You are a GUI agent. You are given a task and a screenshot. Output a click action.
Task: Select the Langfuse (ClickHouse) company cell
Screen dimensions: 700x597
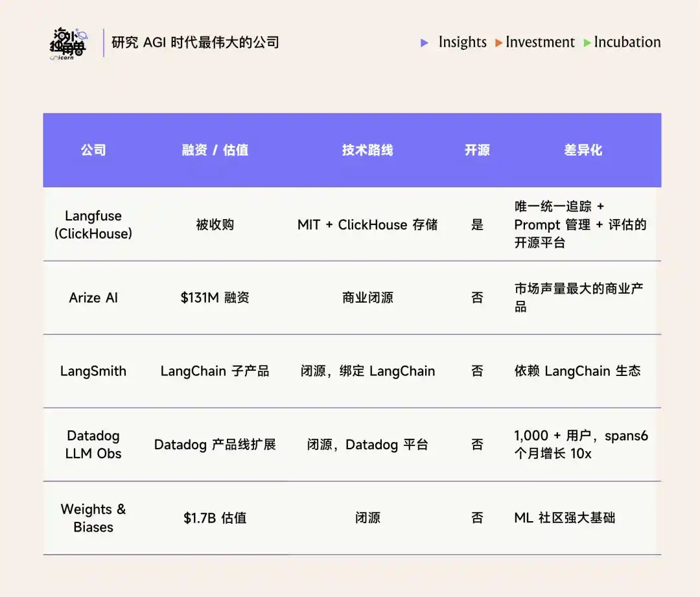point(93,224)
